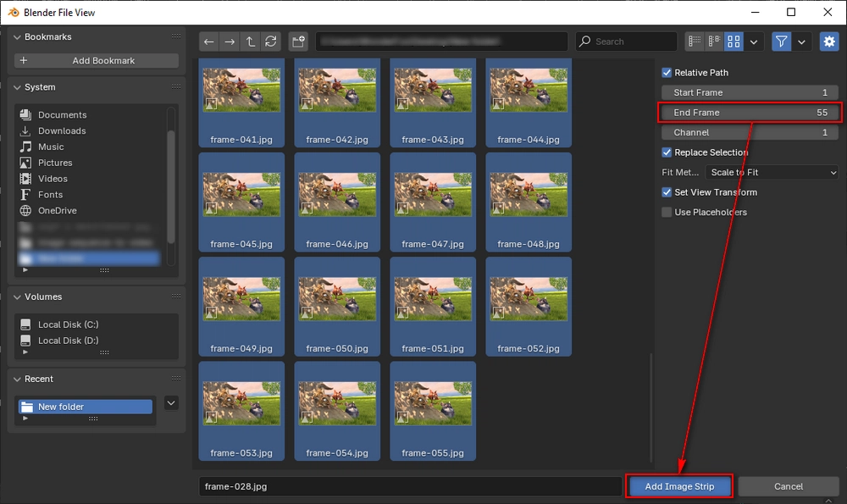Collapse the Bookmarks panel
The width and height of the screenshot is (847, 504).
pos(17,36)
